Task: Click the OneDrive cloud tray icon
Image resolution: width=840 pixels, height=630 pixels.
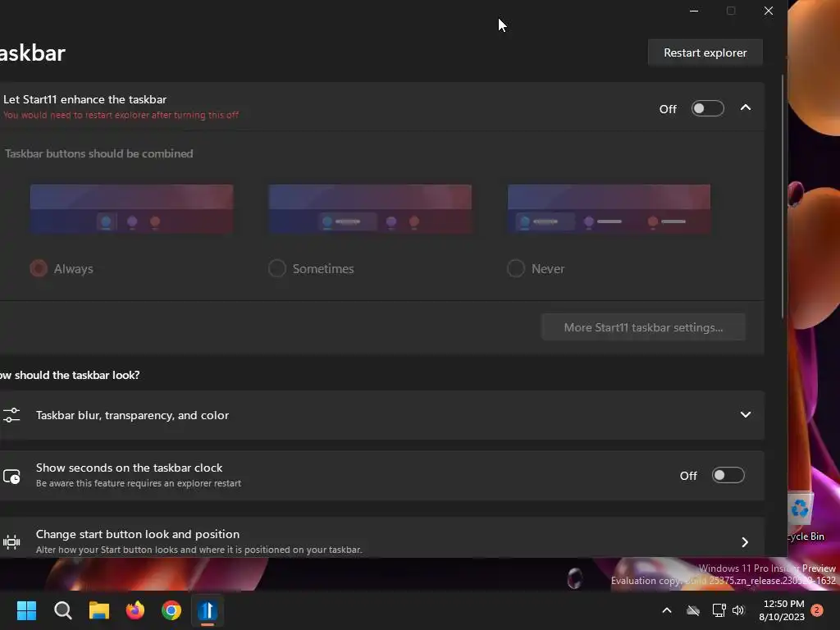Action: pos(693,610)
